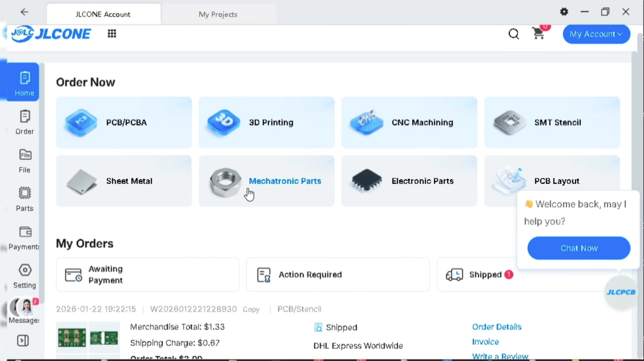Expand the My Account dropdown

[x=596, y=34]
